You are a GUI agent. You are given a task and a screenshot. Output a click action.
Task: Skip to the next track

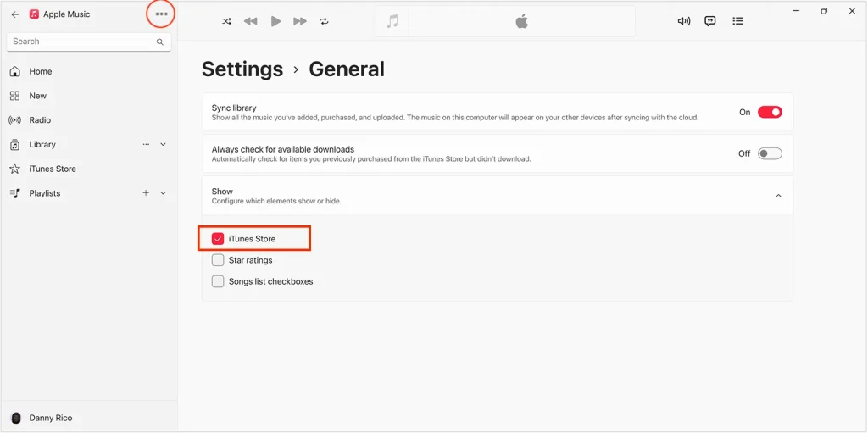[300, 21]
